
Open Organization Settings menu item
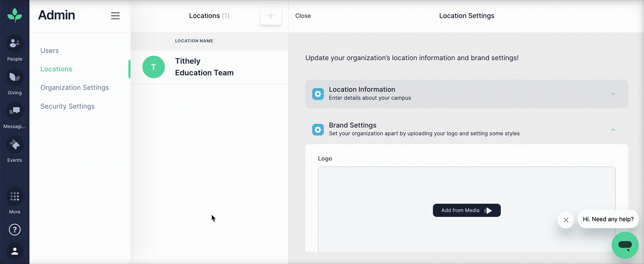pyautogui.click(x=74, y=88)
